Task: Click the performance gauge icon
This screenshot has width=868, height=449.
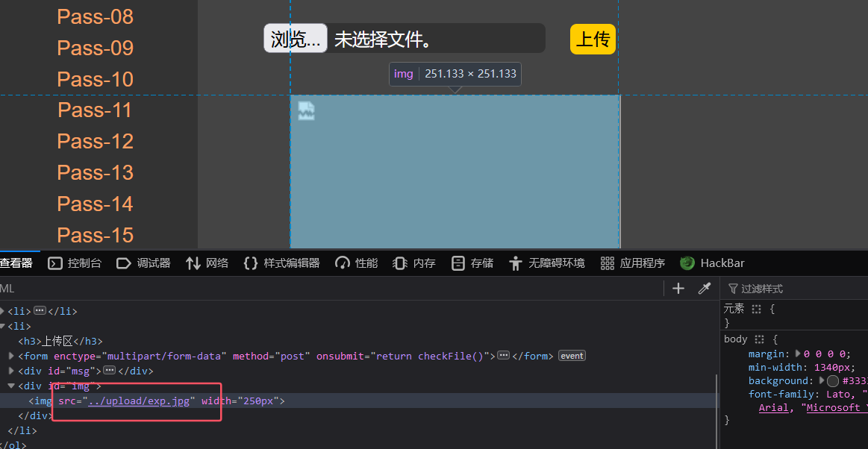Action: [x=343, y=263]
